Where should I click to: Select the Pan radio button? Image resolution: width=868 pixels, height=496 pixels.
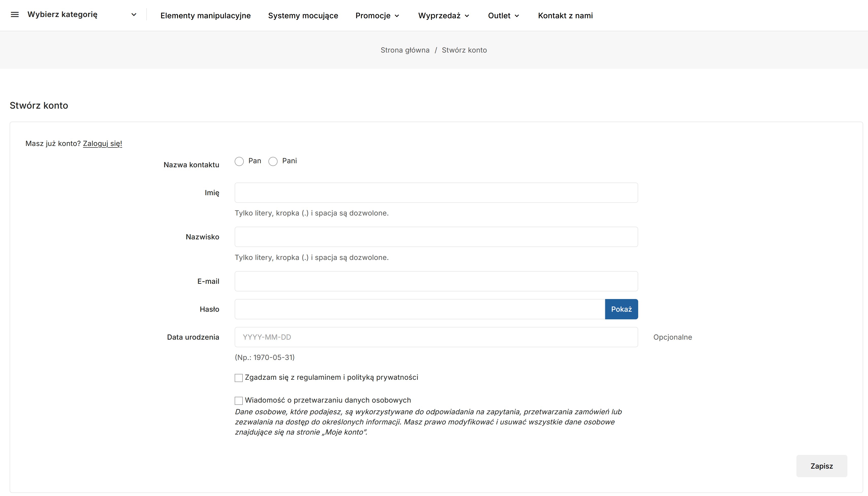point(239,161)
